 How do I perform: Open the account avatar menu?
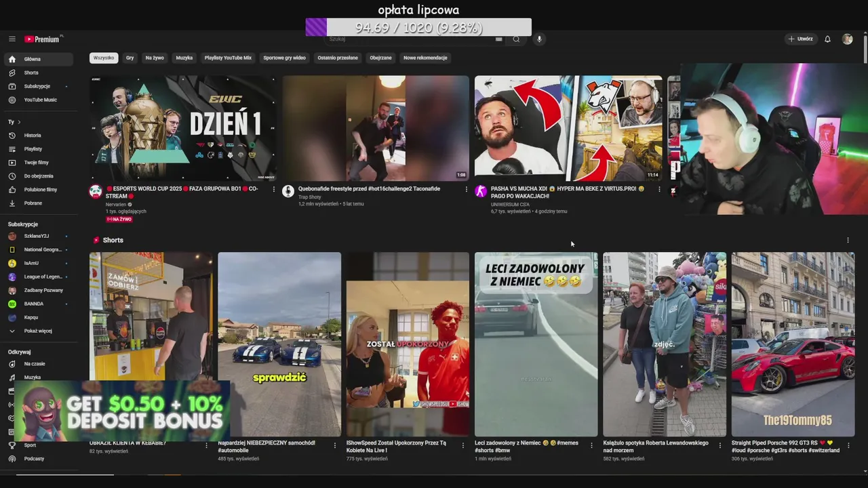(847, 39)
